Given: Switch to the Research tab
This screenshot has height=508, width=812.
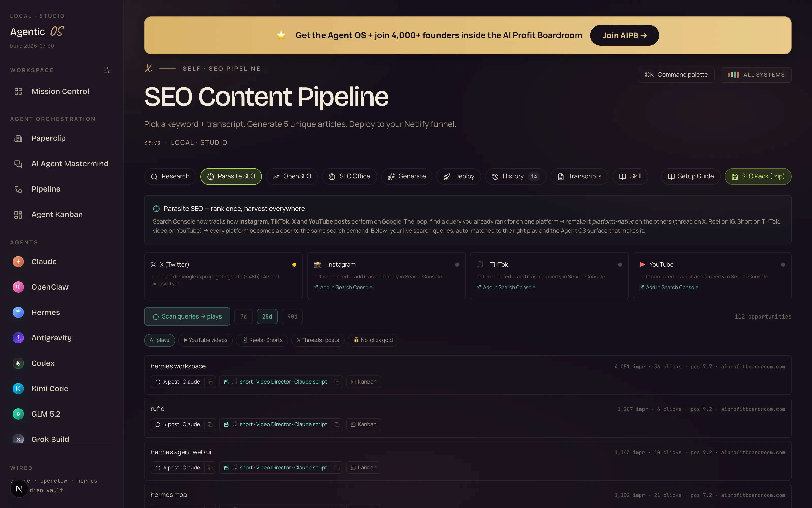Looking at the screenshot, I should (170, 176).
